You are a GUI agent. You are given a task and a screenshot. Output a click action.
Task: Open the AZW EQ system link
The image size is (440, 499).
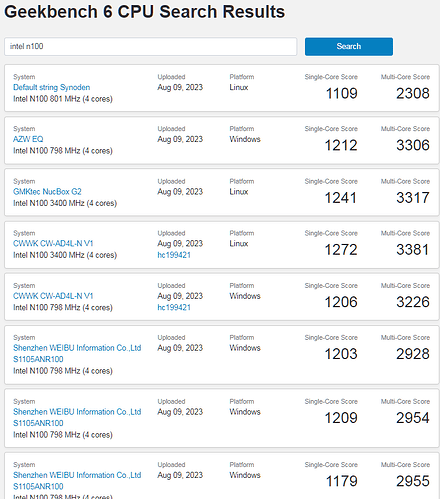click(x=28, y=139)
